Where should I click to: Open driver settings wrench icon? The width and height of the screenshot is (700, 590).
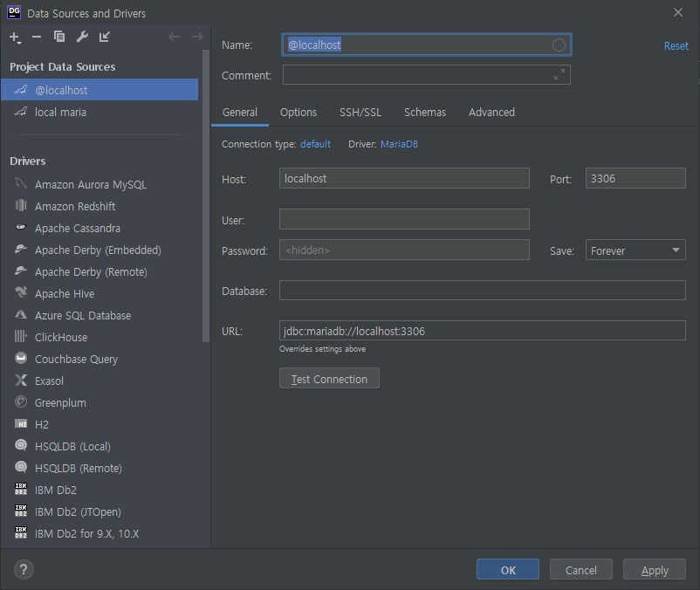pyautogui.click(x=82, y=37)
